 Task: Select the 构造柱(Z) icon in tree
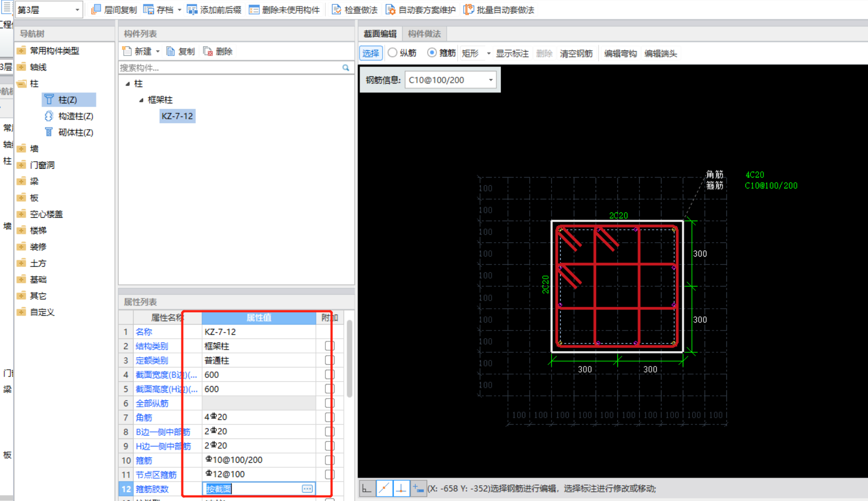coord(49,116)
